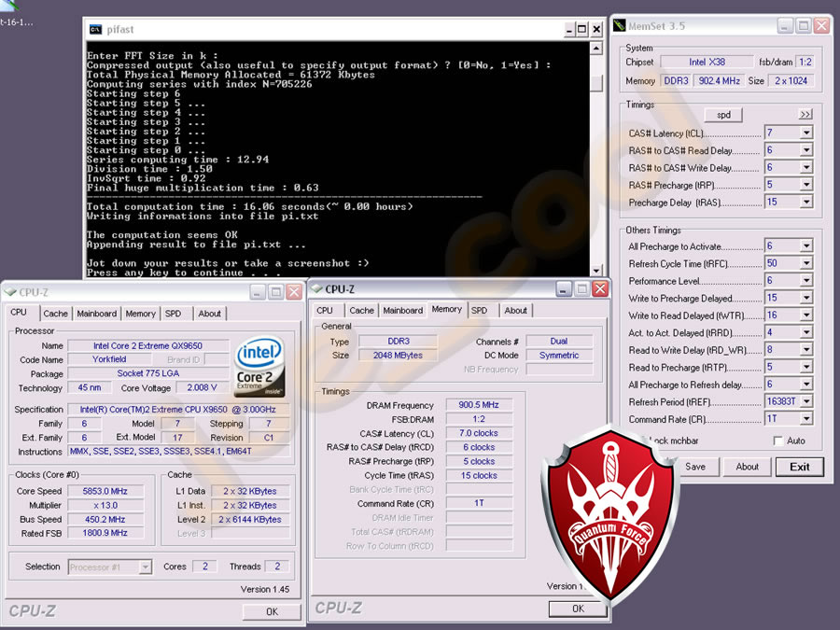
Task: Open the Read to Write Delay (tRD_WR) dropdown
Action: (x=806, y=350)
